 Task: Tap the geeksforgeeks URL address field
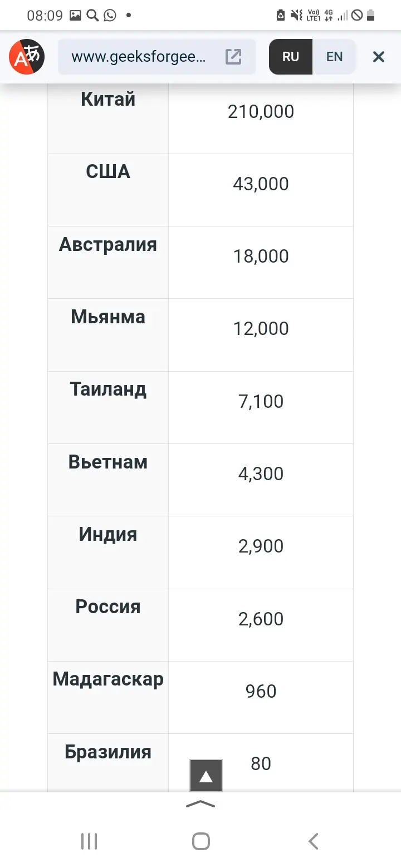pyautogui.click(x=139, y=57)
